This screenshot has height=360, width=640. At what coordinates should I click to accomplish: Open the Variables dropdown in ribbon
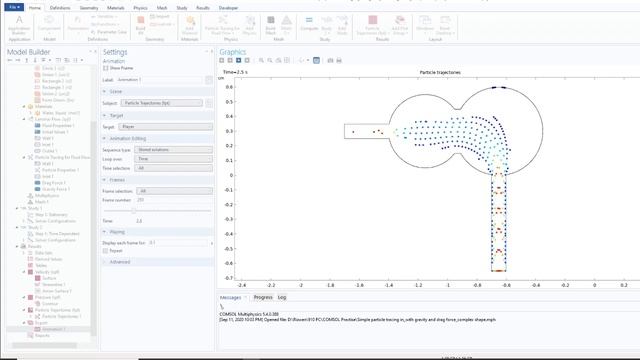point(104,17)
